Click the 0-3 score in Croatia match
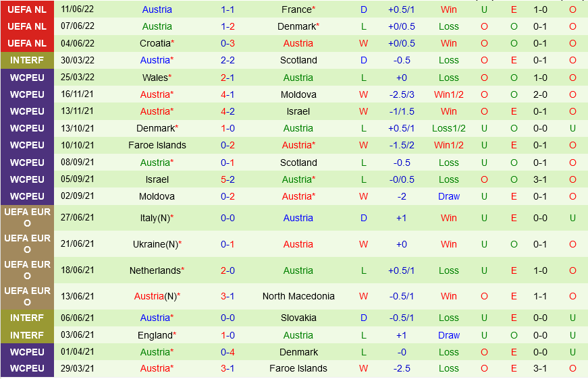The height and width of the screenshot is (379, 588). click(228, 43)
